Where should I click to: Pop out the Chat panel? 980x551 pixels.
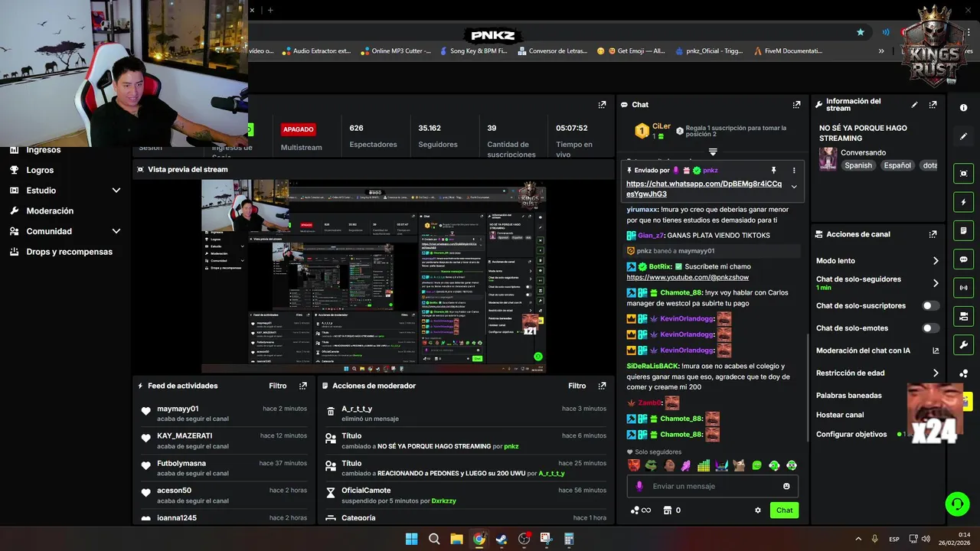pyautogui.click(x=797, y=105)
